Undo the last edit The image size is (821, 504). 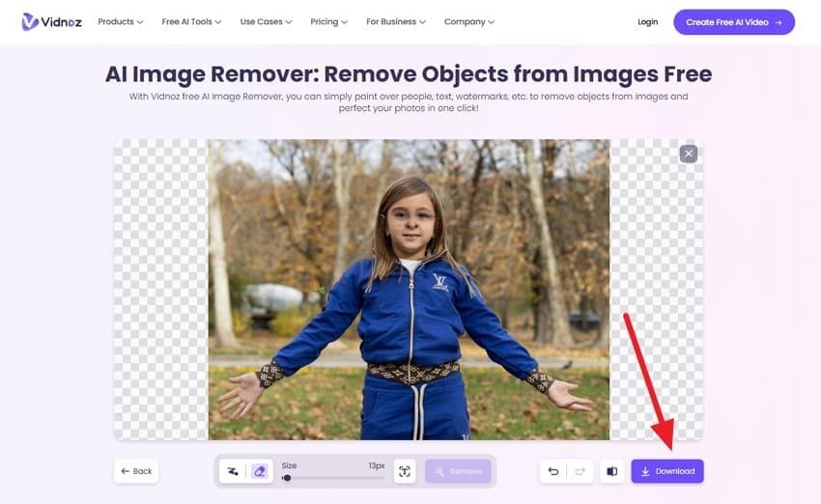[552, 471]
